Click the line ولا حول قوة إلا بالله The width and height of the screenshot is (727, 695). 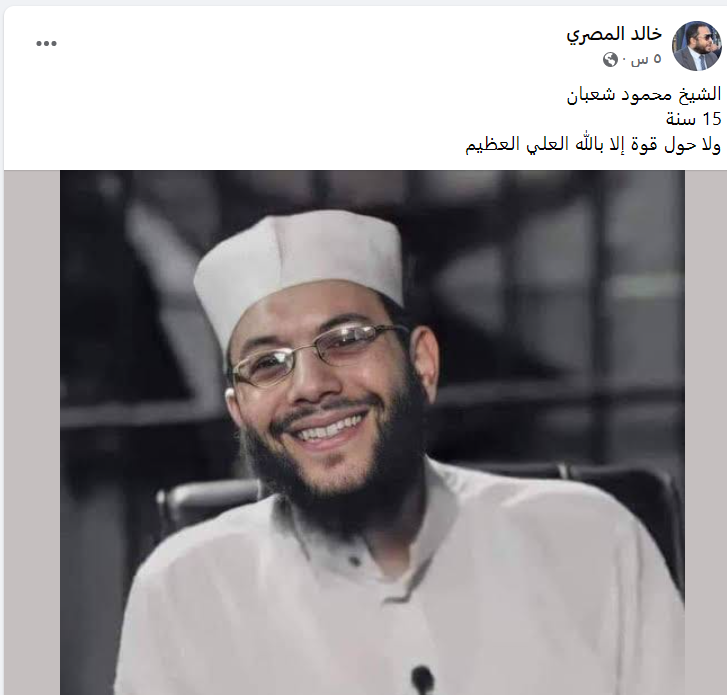[x=593, y=145]
